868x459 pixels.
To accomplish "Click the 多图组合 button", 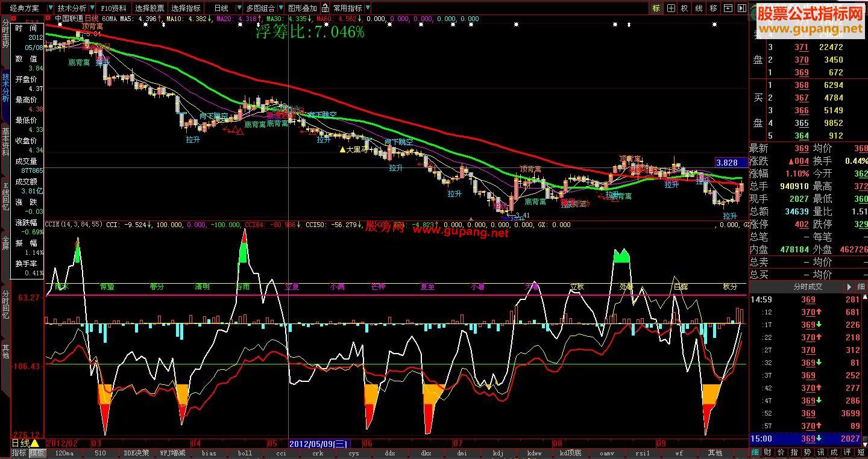I will (x=260, y=8).
